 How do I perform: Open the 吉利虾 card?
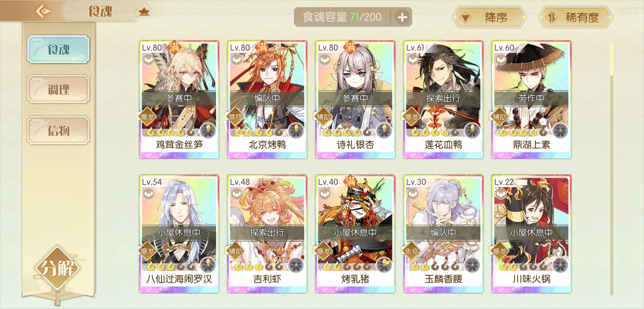267,234
